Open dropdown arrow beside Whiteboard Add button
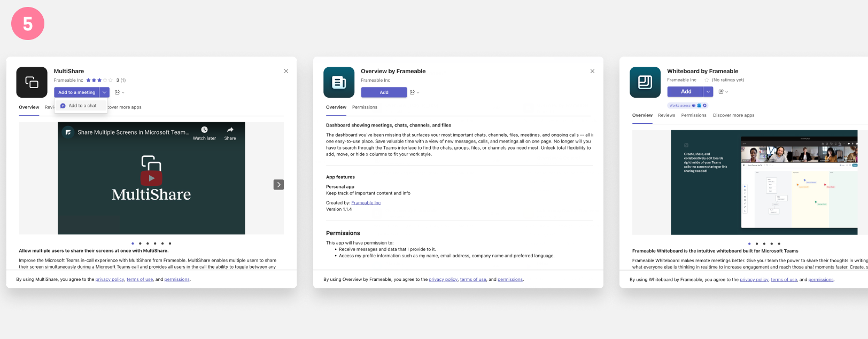The width and height of the screenshot is (868, 339). (708, 92)
